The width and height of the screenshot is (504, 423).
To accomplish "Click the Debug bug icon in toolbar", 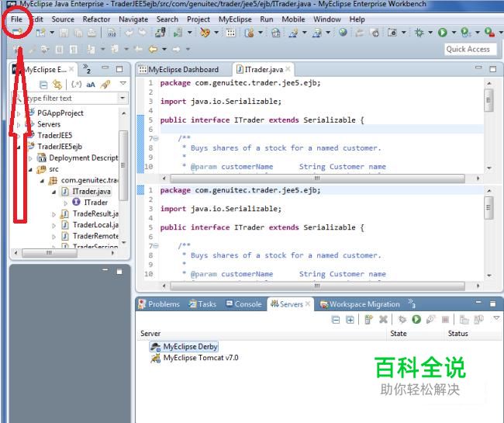I will pos(419,33).
